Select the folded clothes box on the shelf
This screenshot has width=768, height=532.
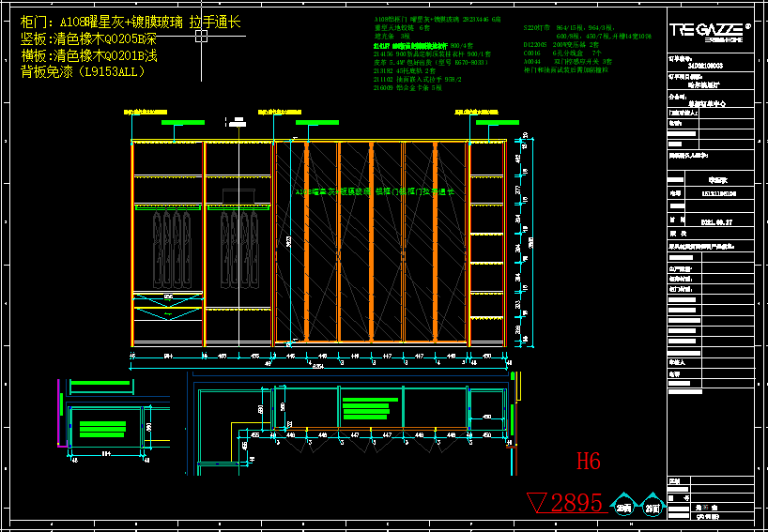click(238, 196)
